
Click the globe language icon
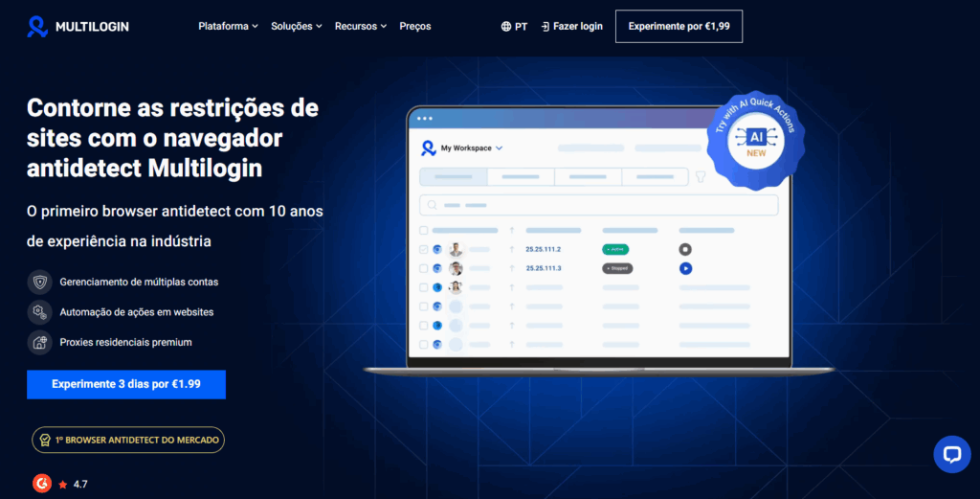coord(506,27)
